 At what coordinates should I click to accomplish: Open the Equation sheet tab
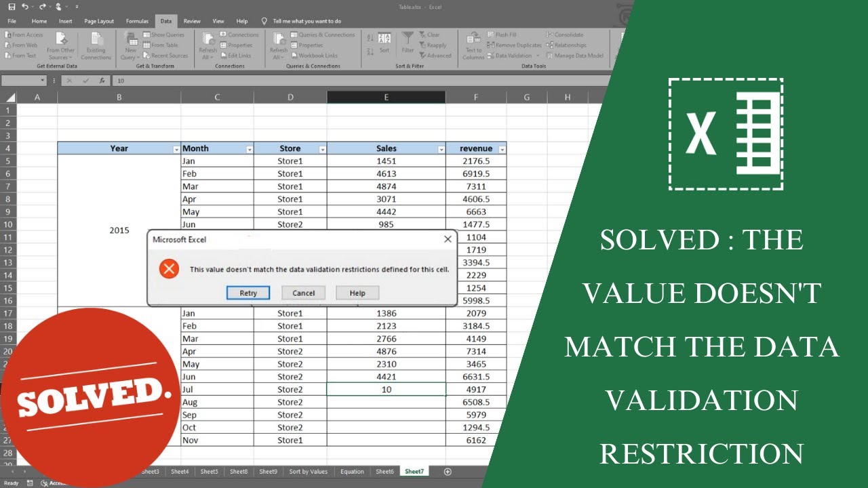pos(352,471)
